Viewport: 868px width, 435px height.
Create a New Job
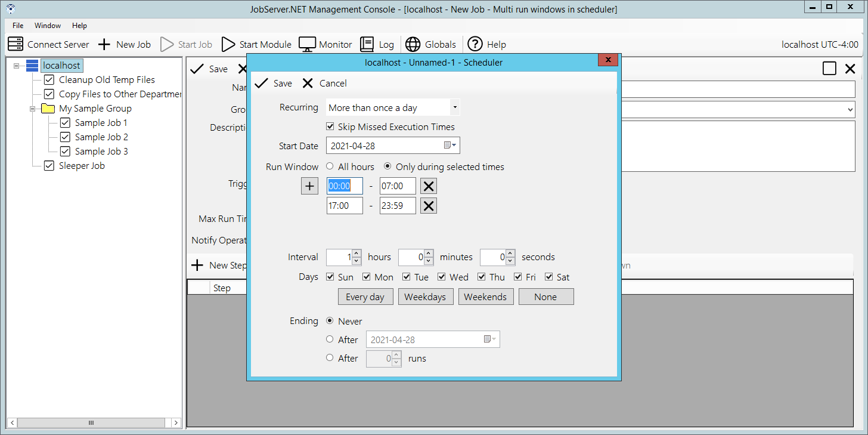(x=125, y=44)
